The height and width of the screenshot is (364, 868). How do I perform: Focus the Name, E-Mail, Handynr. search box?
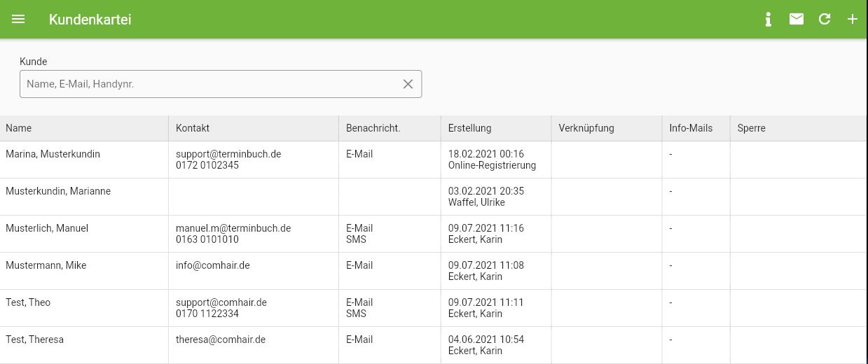(x=210, y=84)
